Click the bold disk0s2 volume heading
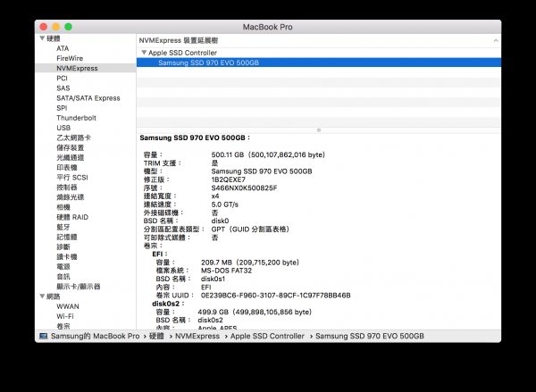The height and width of the screenshot is (392, 536). click(x=166, y=304)
